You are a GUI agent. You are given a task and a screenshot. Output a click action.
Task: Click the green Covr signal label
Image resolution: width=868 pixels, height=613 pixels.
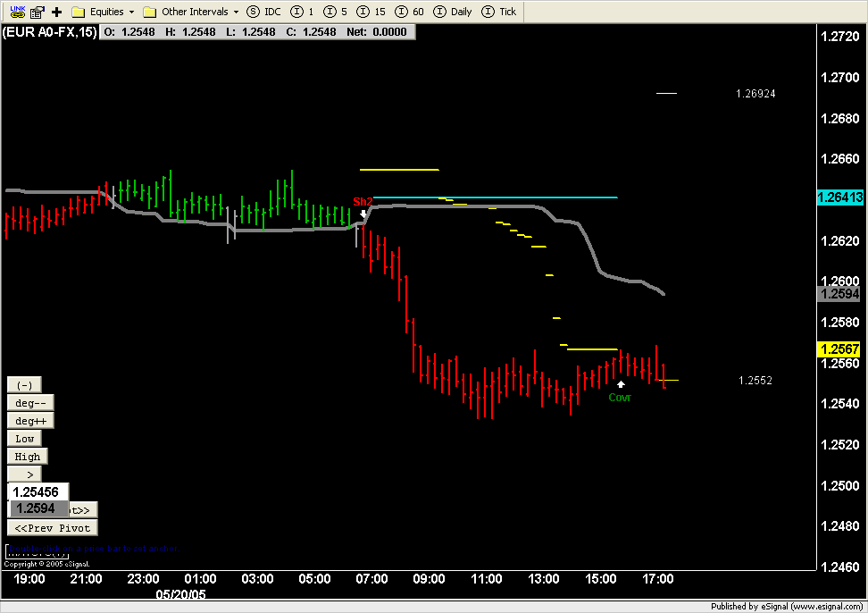[620, 397]
